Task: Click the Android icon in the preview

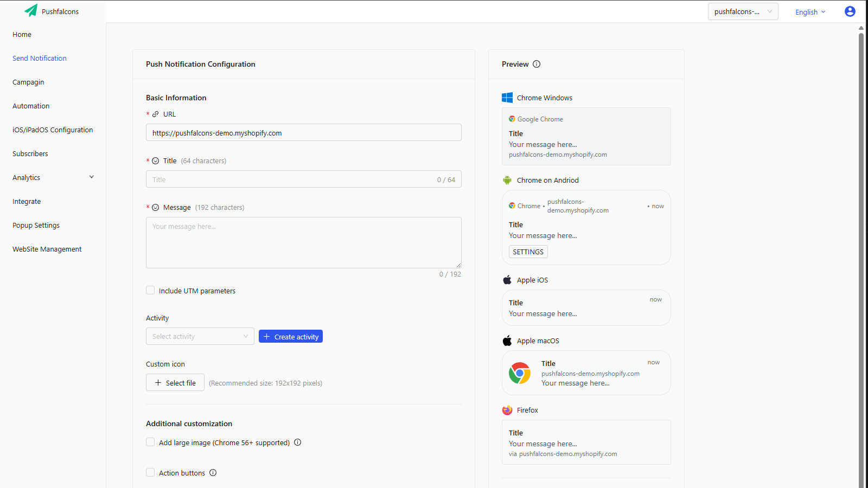Action: coord(507,180)
